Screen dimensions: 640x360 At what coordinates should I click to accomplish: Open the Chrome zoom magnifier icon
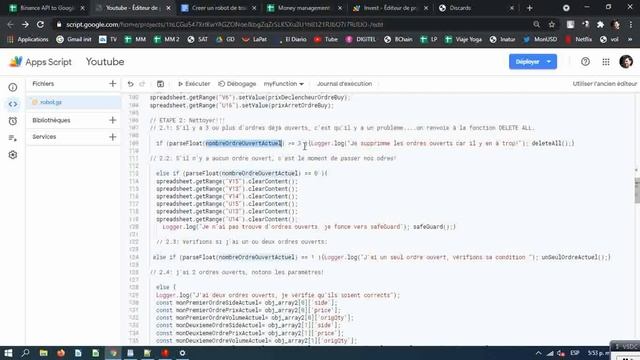click(x=536, y=24)
